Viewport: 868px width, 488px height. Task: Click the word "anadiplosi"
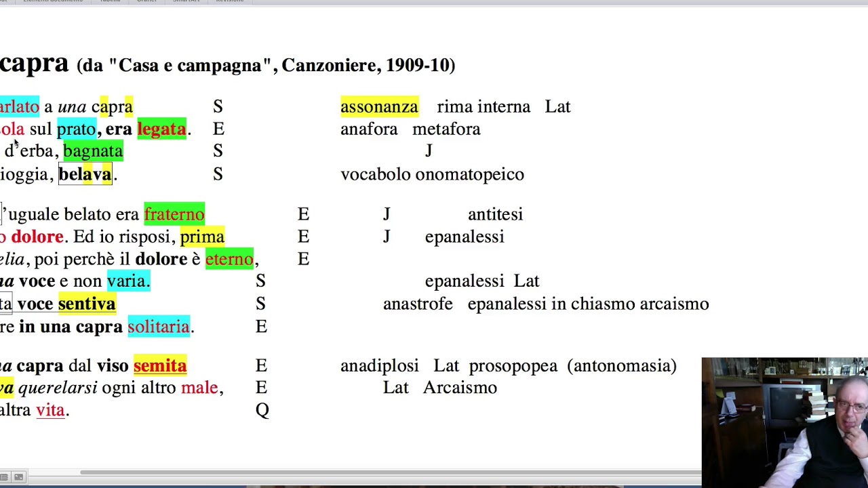click(379, 365)
